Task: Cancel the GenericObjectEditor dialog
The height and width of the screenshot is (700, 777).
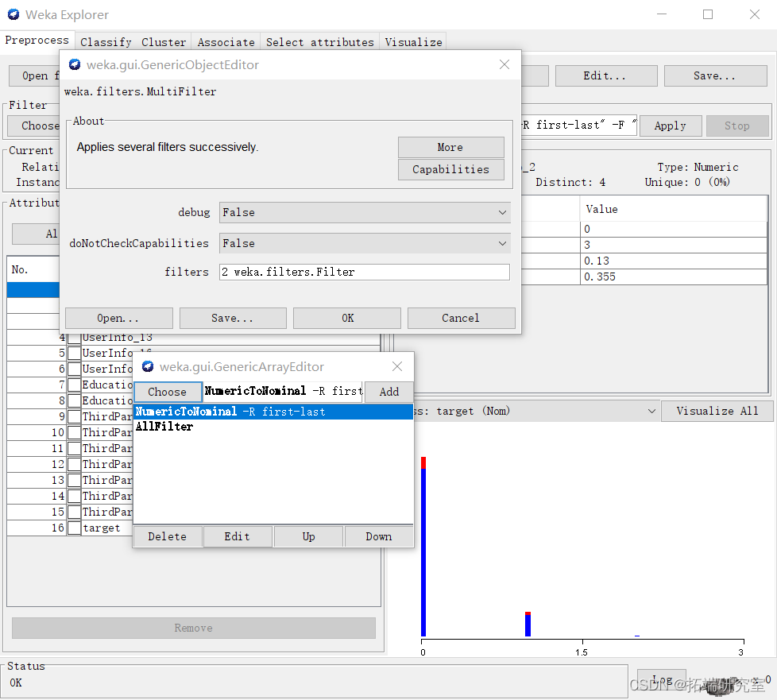Action: tap(462, 319)
